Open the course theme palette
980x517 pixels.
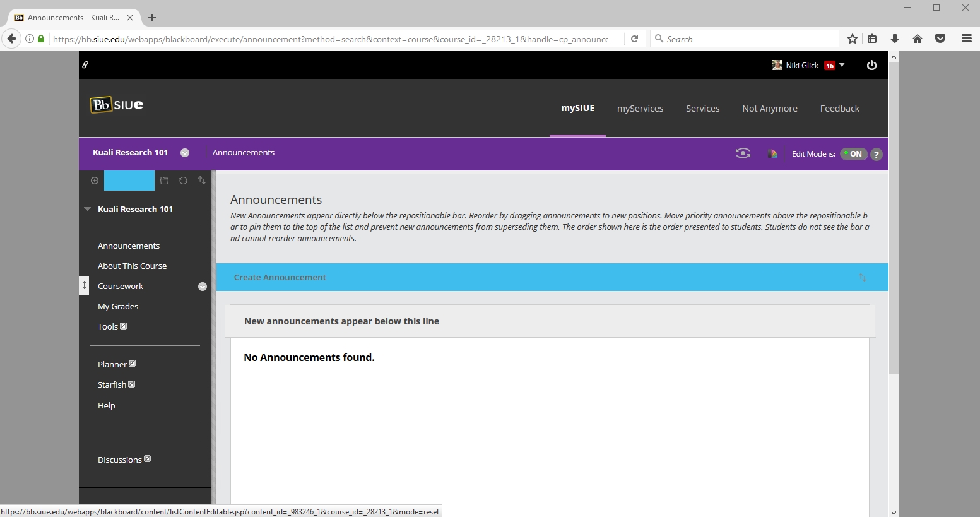772,153
